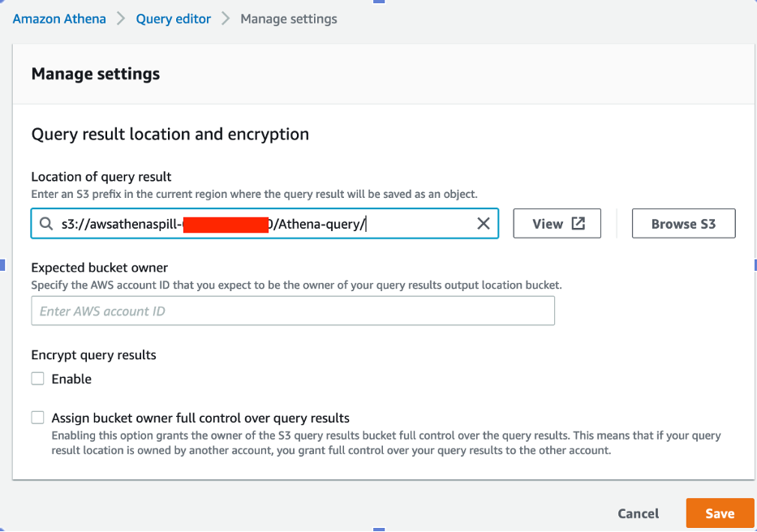Click the chevron before Manage settings breadcrumb
Viewport: 757px width, 532px height.
(x=226, y=19)
